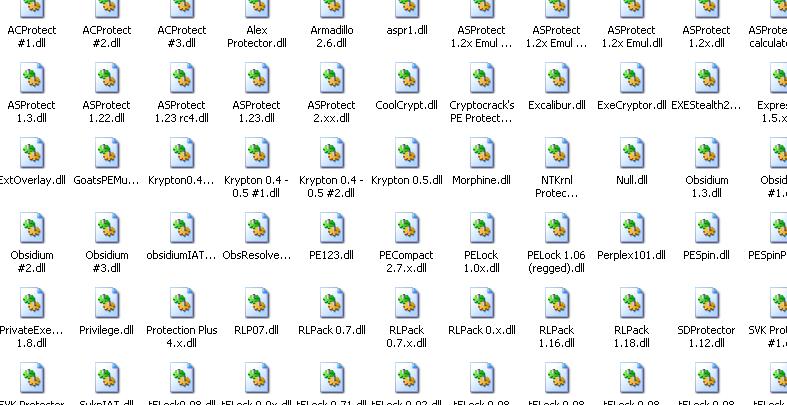Select the 'Alex Protector.dll' label

257,37
